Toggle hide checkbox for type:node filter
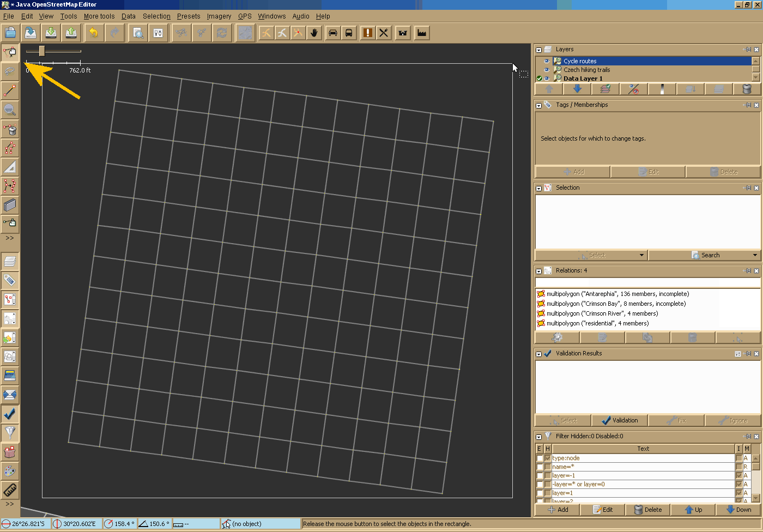This screenshot has height=532, width=763. [548, 458]
